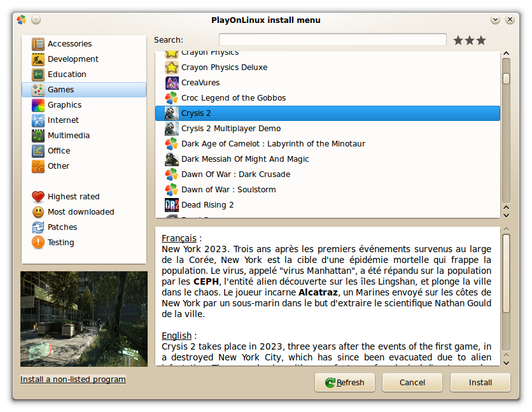Click the Crayon Physics Deluxe star icon

pos(172,67)
